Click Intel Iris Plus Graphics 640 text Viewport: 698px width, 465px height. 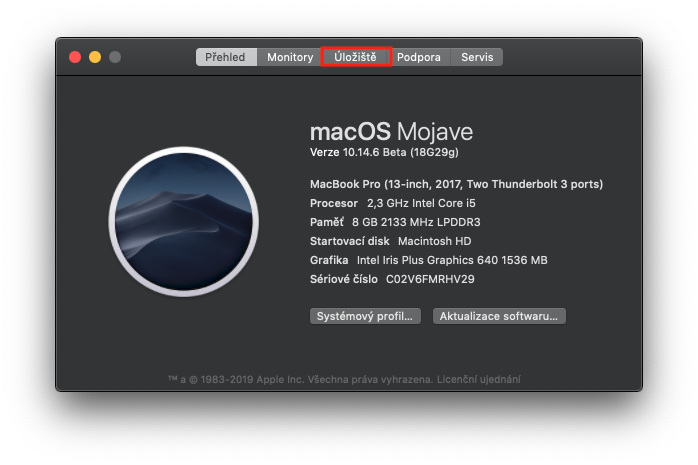click(452, 260)
